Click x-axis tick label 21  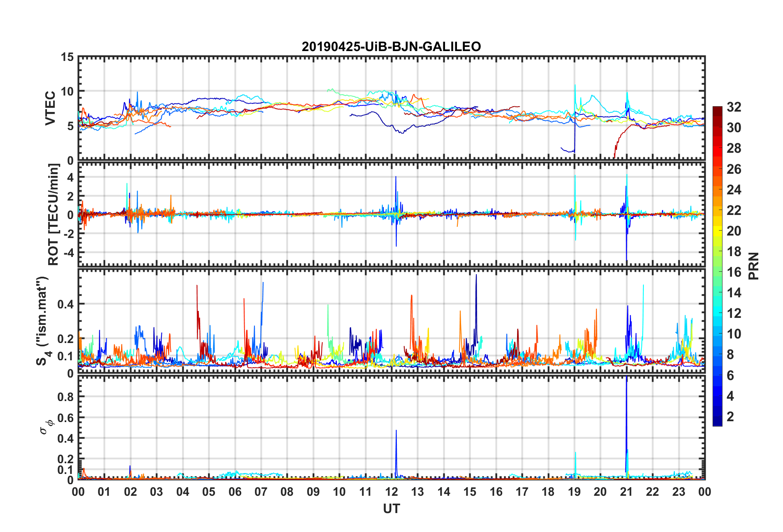[x=626, y=492]
